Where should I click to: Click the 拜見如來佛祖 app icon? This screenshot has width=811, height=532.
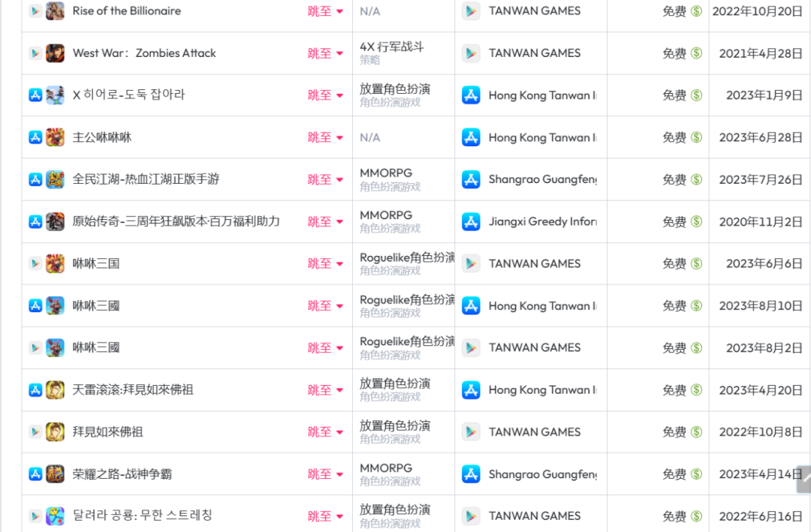[x=55, y=432]
